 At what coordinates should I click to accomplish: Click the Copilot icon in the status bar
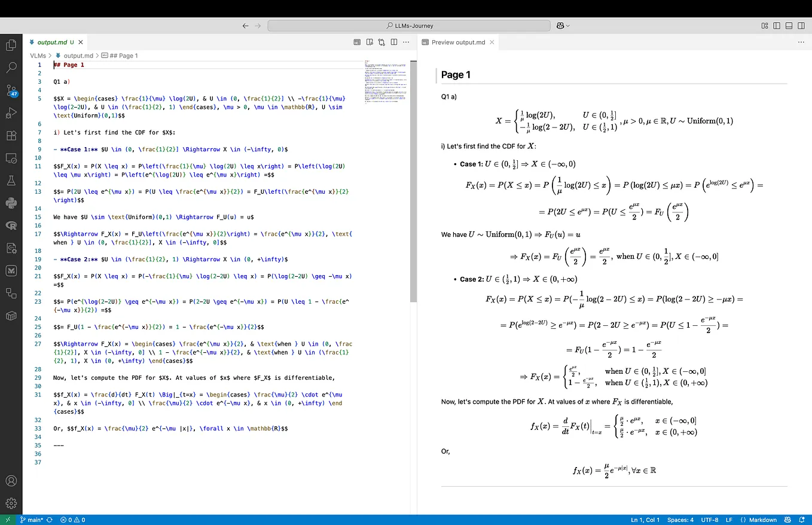[x=787, y=520]
